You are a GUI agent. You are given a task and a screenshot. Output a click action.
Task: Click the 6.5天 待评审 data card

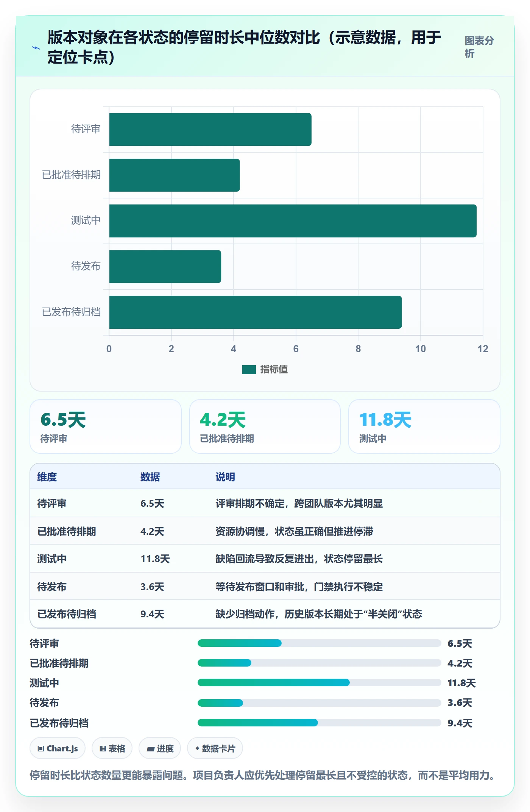point(106,426)
